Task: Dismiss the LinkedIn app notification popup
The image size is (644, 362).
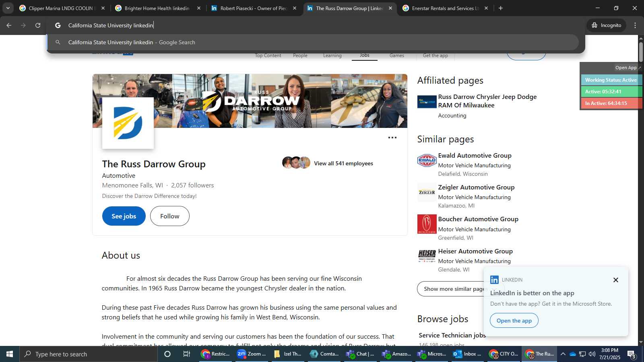Action: 616,280
